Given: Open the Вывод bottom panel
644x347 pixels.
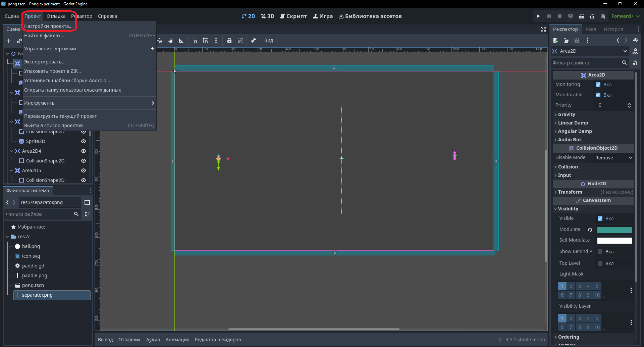Looking at the screenshot, I should point(105,340).
